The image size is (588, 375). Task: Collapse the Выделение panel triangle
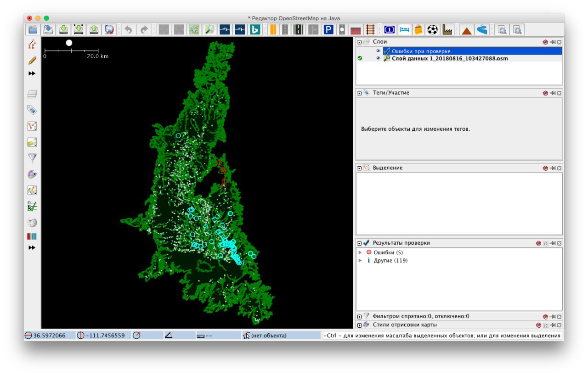point(359,168)
